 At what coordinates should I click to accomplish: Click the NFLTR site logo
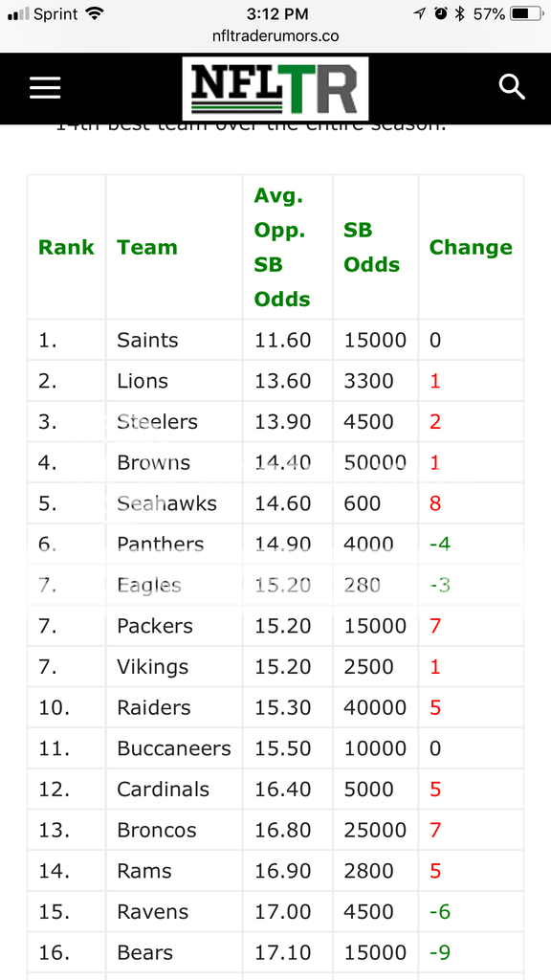275,89
